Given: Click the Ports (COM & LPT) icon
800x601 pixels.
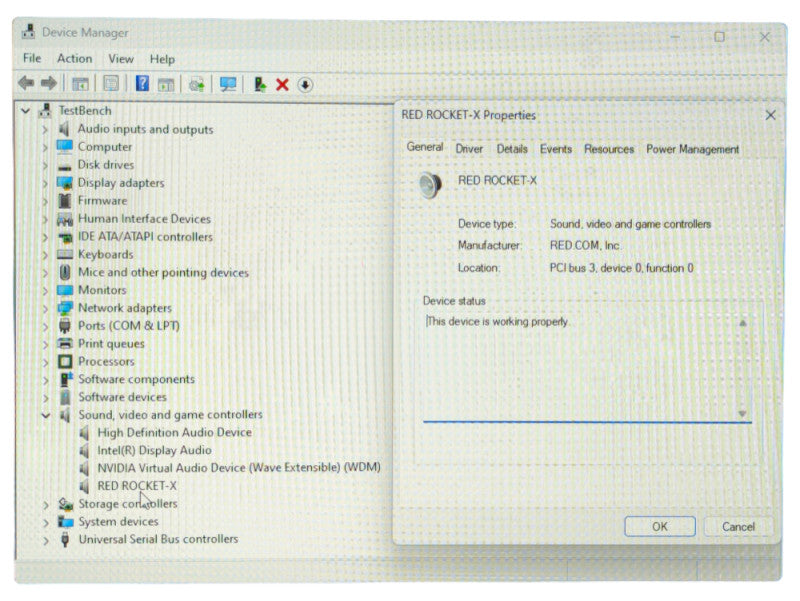Looking at the screenshot, I should (x=65, y=325).
